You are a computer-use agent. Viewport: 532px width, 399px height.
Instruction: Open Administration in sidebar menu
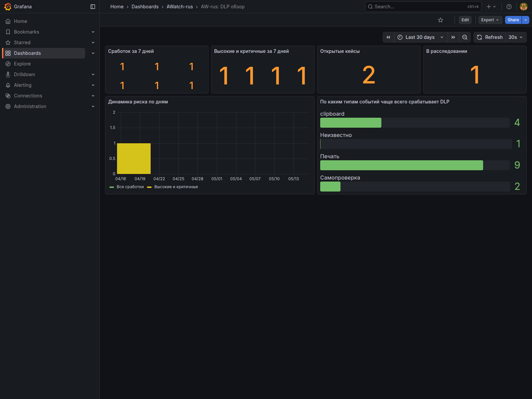click(30, 106)
